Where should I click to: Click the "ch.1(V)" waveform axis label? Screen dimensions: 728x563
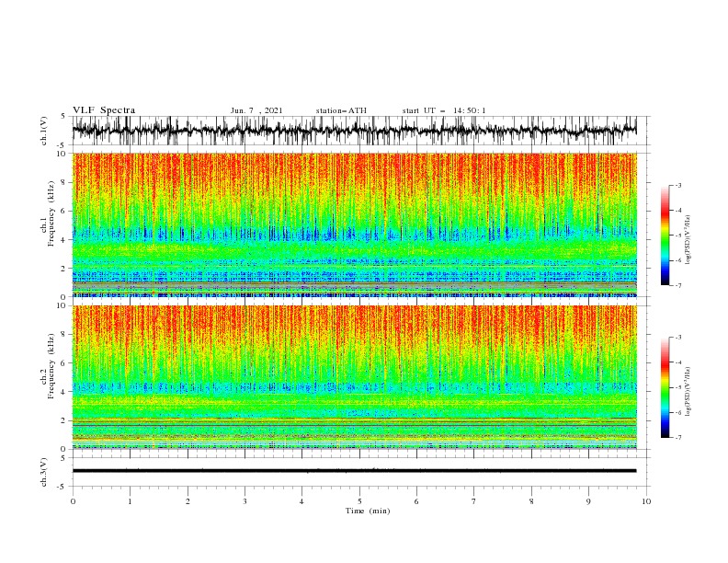[x=44, y=131]
